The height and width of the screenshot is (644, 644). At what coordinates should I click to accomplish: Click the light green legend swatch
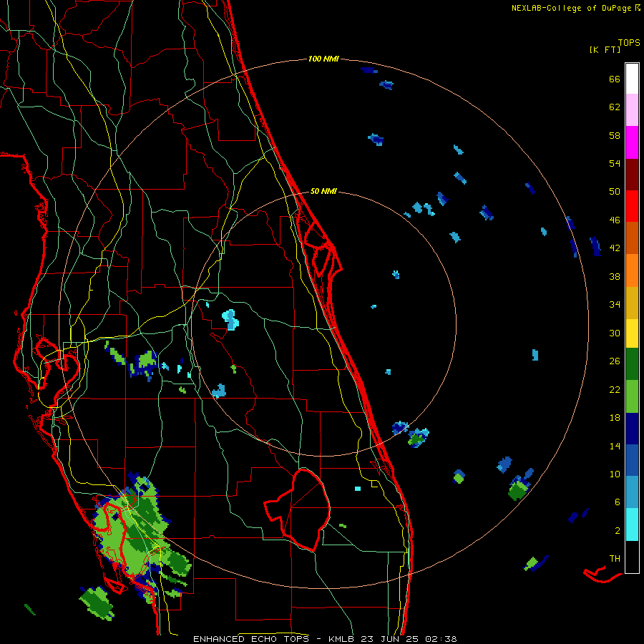(x=632, y=396)
